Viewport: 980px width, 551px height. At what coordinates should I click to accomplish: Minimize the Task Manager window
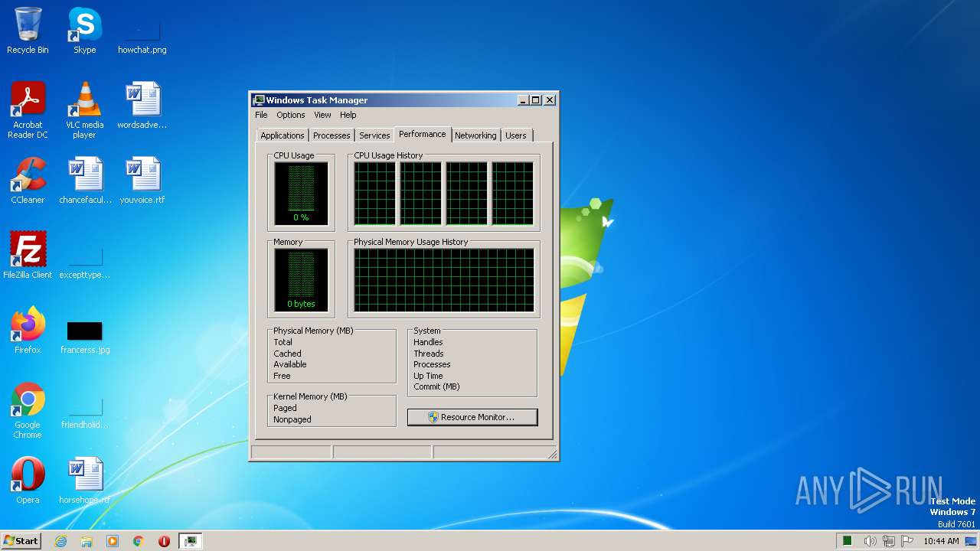click(523, 100)
